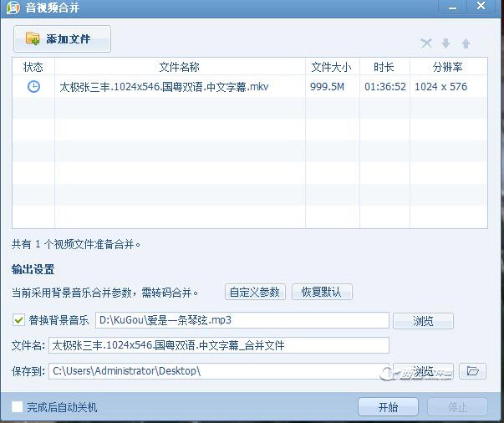Start merging with the 开始 button
Viewport: 504px width, 423px height.
coord(388,407)
